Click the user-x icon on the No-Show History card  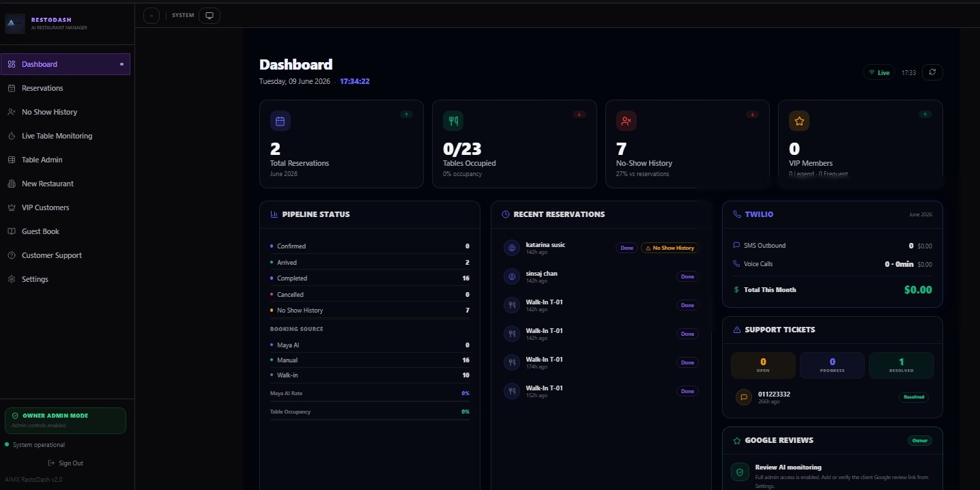(626, 121)
